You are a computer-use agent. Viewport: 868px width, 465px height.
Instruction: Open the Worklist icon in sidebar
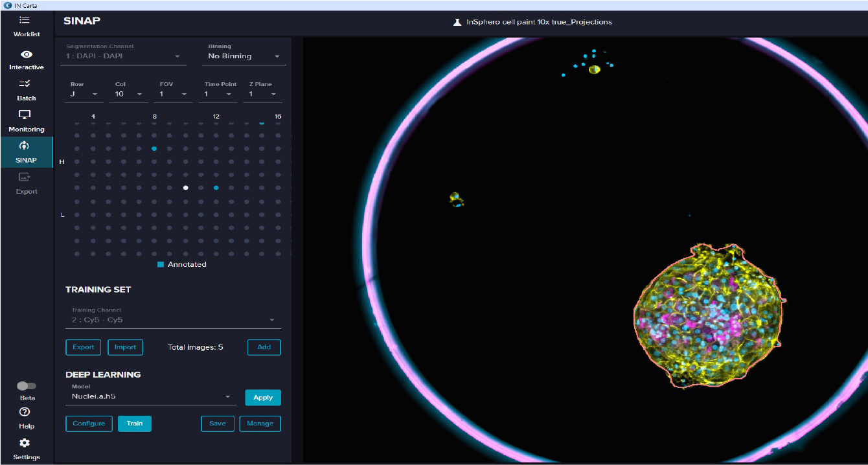[25, 21]
